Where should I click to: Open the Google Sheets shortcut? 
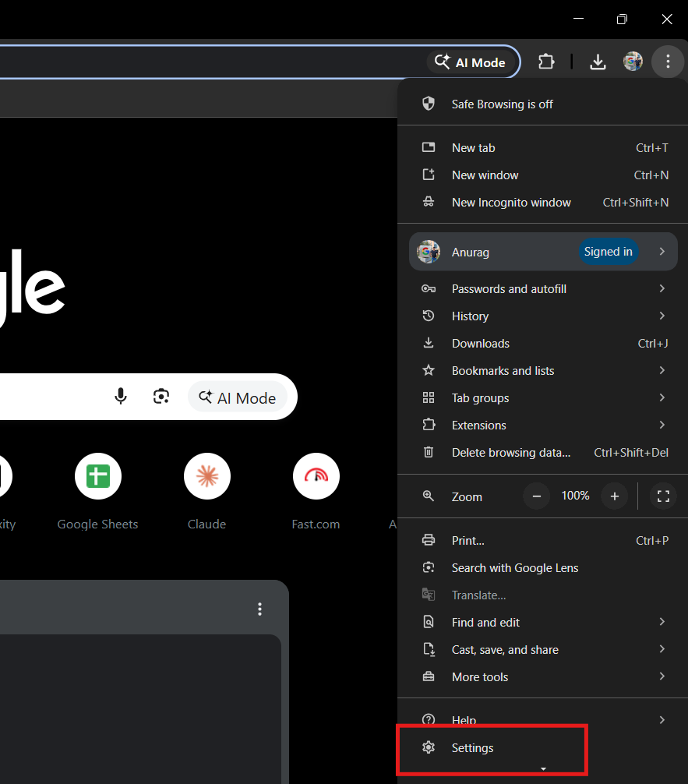click(97, 476)
